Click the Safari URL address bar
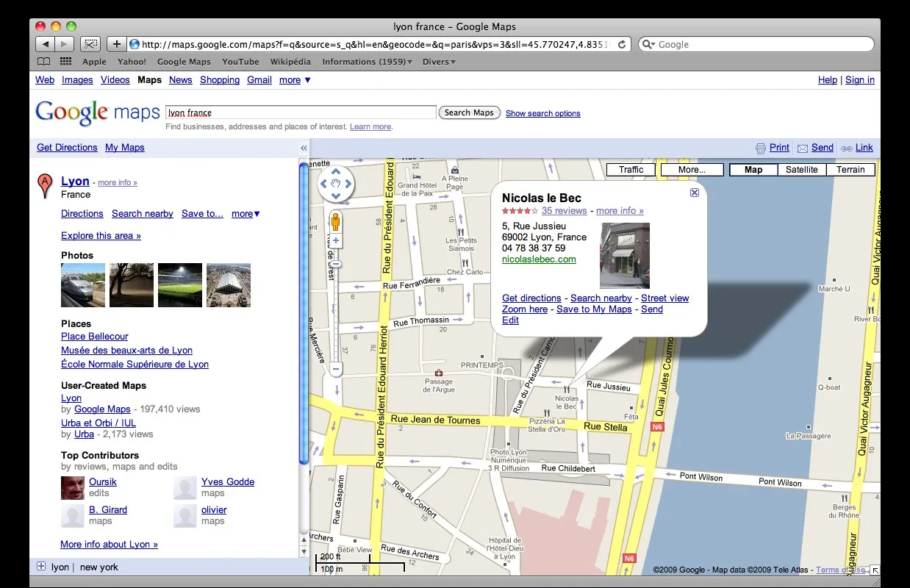Image resolution: width=910 pixels, height=588 pixels. pos(379,44)
